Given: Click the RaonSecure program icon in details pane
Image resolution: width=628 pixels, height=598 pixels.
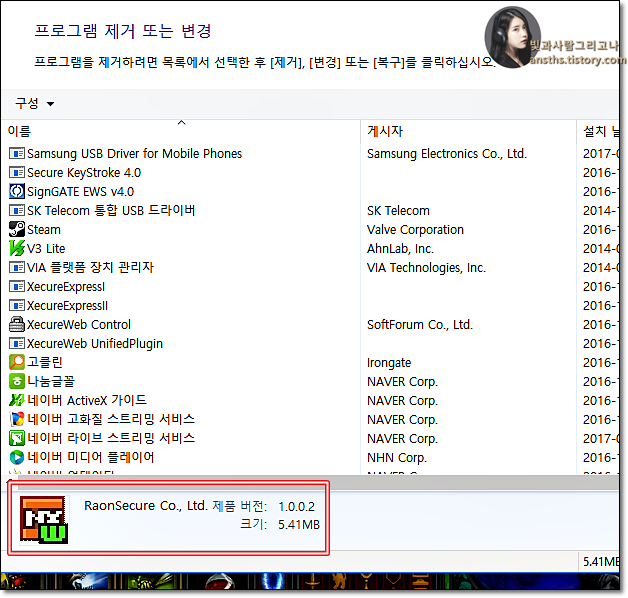Looking at the screenshot, I should (x=44, y=520).
